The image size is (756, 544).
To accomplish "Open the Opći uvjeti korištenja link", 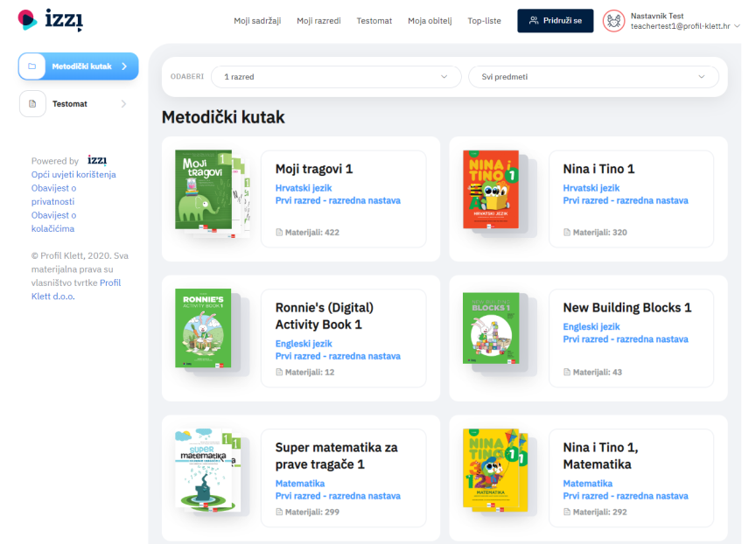I will (73, 174).
